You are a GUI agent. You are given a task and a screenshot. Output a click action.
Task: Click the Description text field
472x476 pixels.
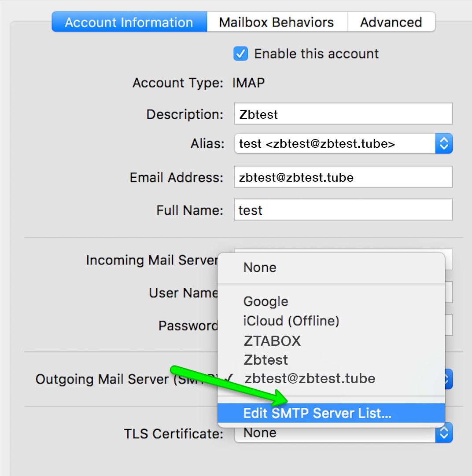coord(343,114)
